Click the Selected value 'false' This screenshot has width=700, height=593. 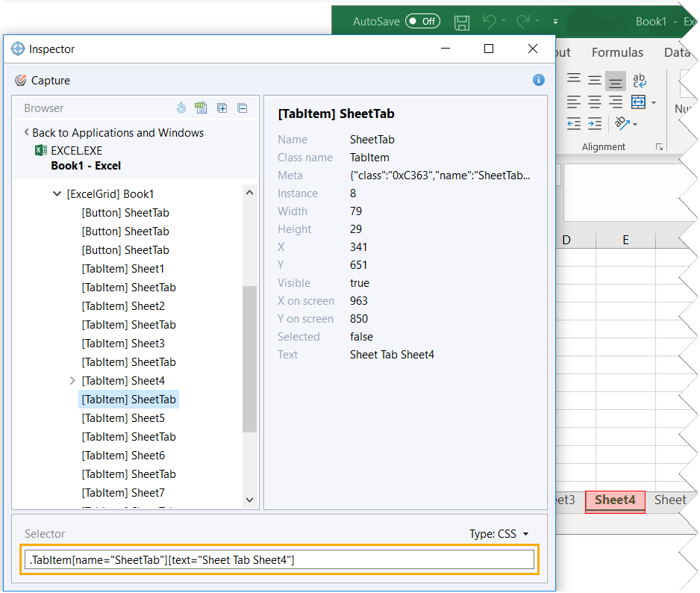coord(361,337)
